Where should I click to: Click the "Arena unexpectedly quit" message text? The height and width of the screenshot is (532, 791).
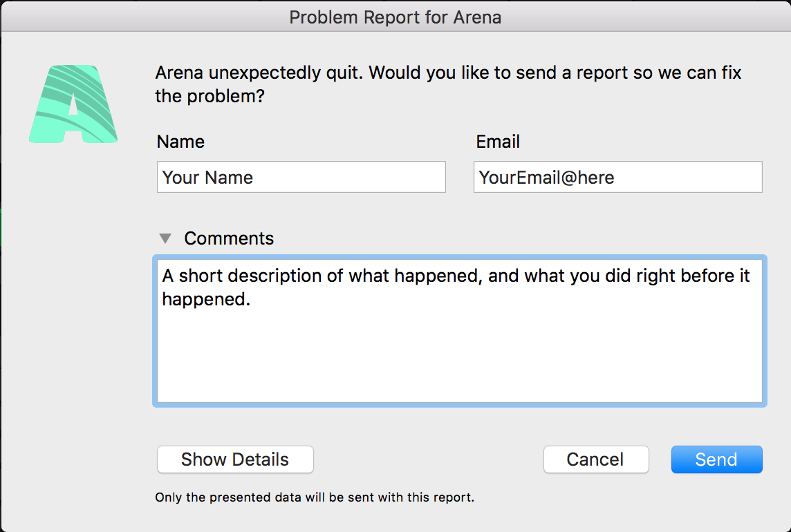coord(448,84)
